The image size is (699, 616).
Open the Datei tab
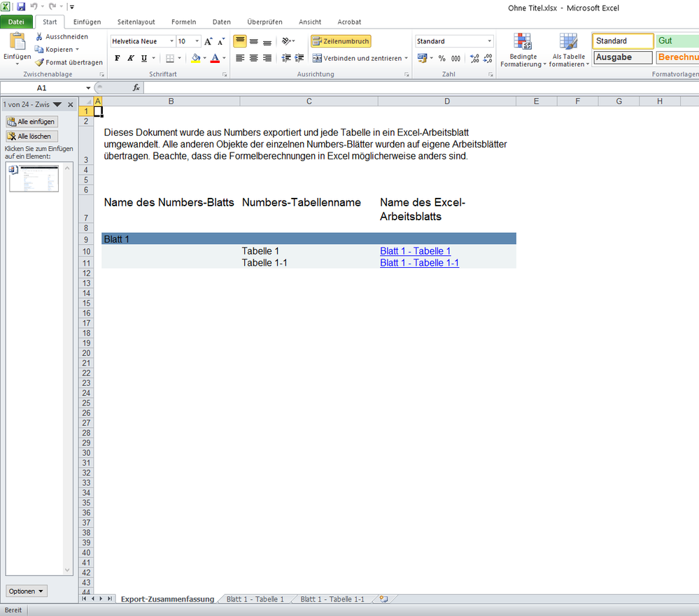tap(16, 22)
